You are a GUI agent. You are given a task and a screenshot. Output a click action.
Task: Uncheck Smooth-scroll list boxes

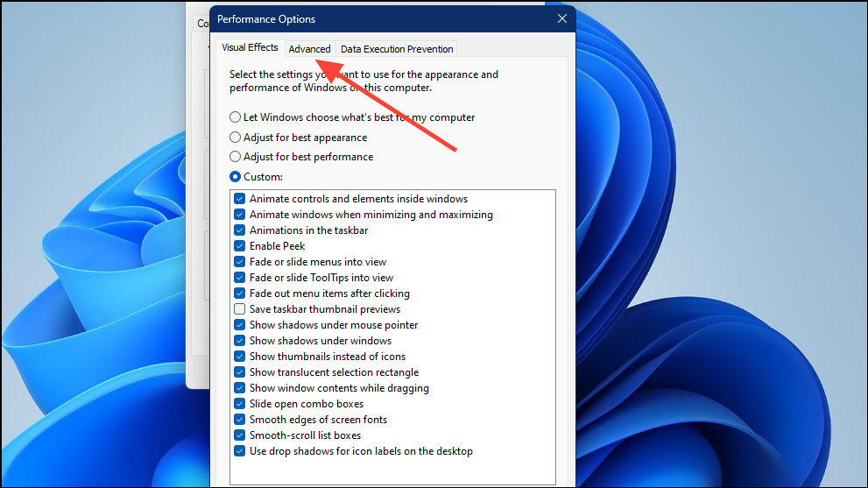pyautogui.click(x=240, y=435)
